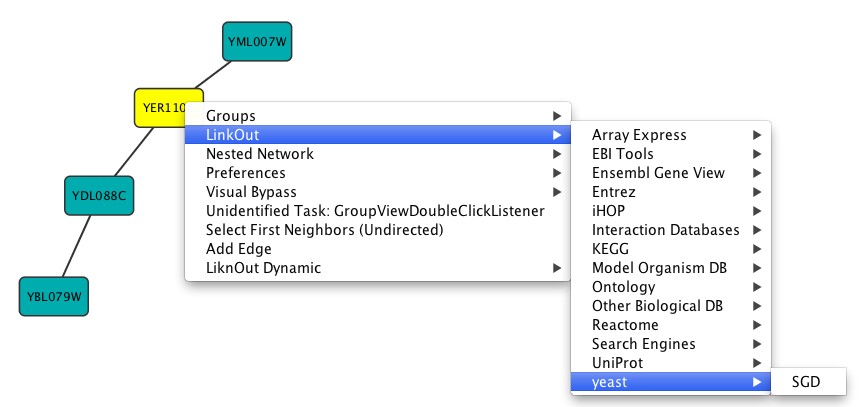This screenshot has height=407, width=861.
Task: Run Unidentified Task GroupViewDoubleClickListener entry
Action: click(x=374, y=211)
